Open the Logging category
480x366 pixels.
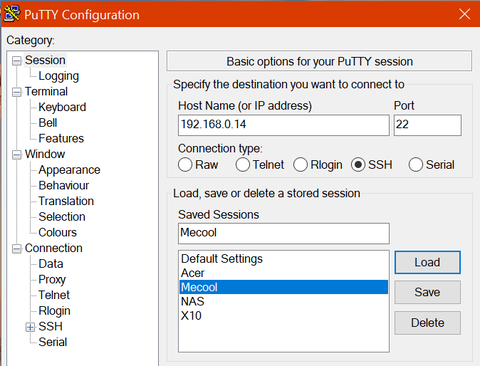click(x=59, y=76)
